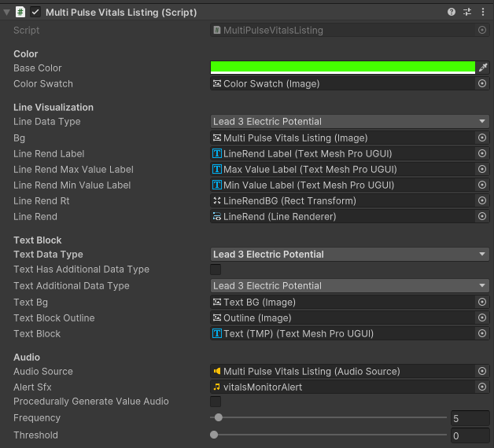Viewport: 494px width, 448px height.
Task: Open the component three-dot options menu
Action: (482, 13)
